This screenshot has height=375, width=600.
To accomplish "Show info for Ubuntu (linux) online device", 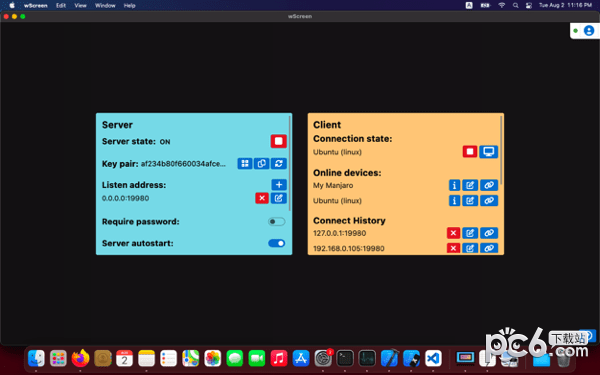I will (454, 201).
